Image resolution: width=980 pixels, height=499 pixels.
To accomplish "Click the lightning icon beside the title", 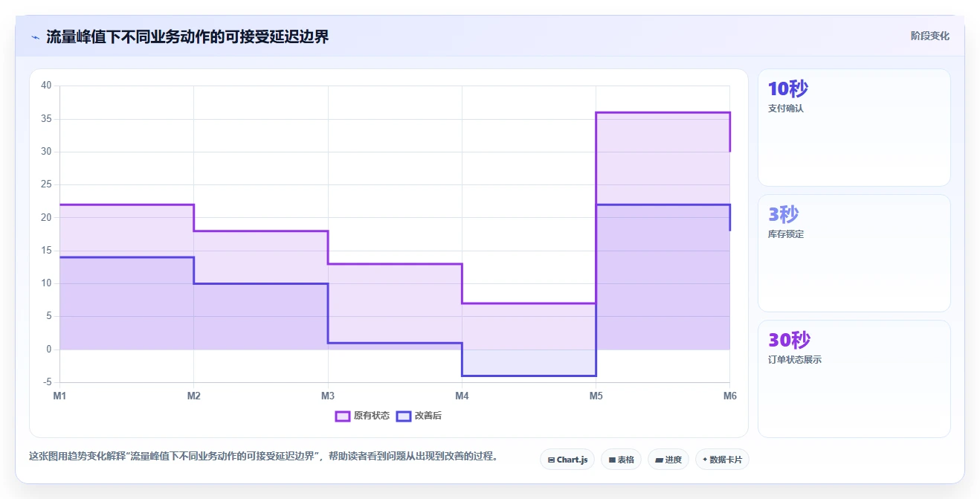I will pos(35,37).
